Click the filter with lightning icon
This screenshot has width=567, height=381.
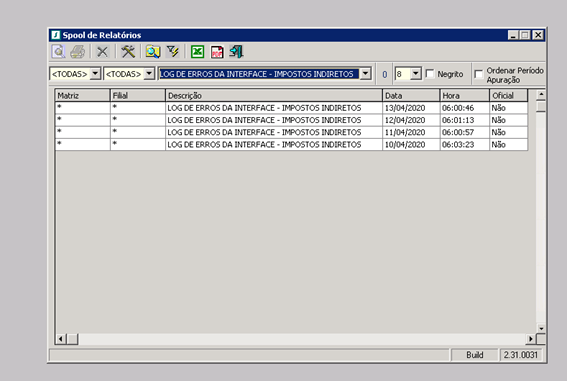[173, 52]
